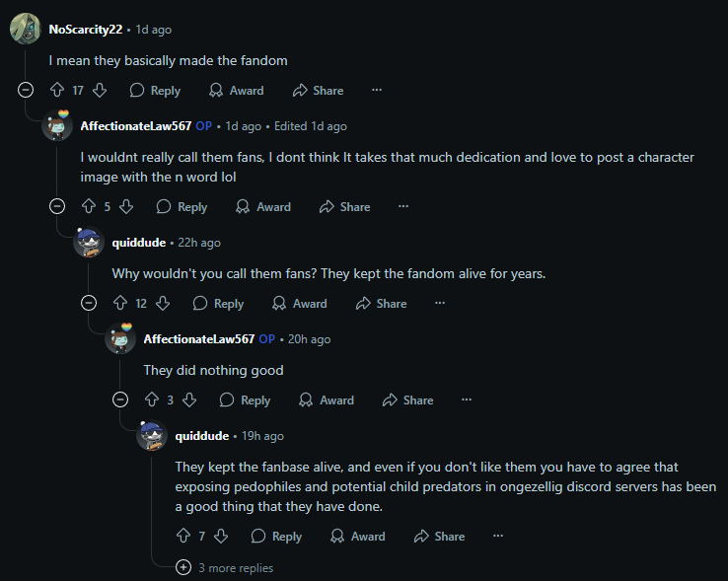Open more options on NoScarcity22's comment
The image size is (728, 581).
point(376,91)
